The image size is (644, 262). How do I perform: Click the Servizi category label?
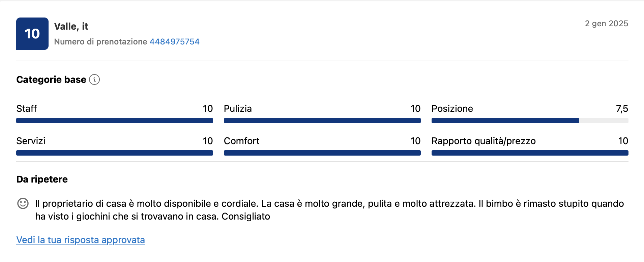coord(31,141)
